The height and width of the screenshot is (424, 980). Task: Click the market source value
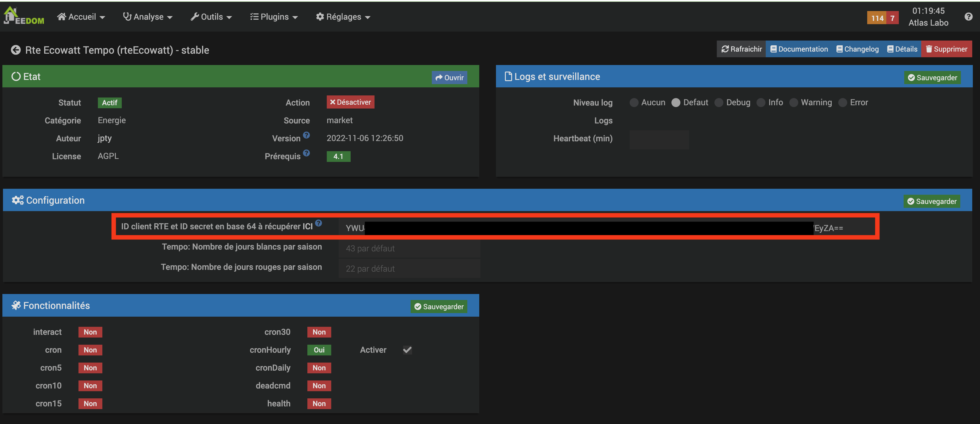pyautogui.click(x=339, y=120)
